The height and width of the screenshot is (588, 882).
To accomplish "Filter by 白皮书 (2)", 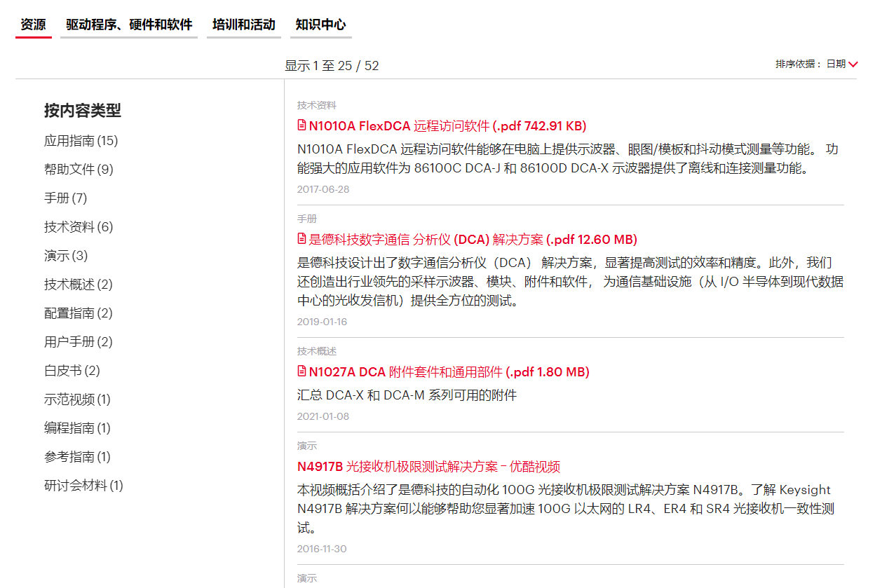I will point(72,371).
